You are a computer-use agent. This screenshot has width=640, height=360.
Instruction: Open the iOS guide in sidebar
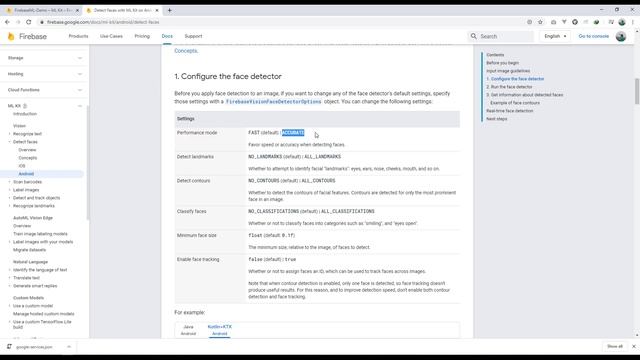pyautogui.click(x=22, y=166)
